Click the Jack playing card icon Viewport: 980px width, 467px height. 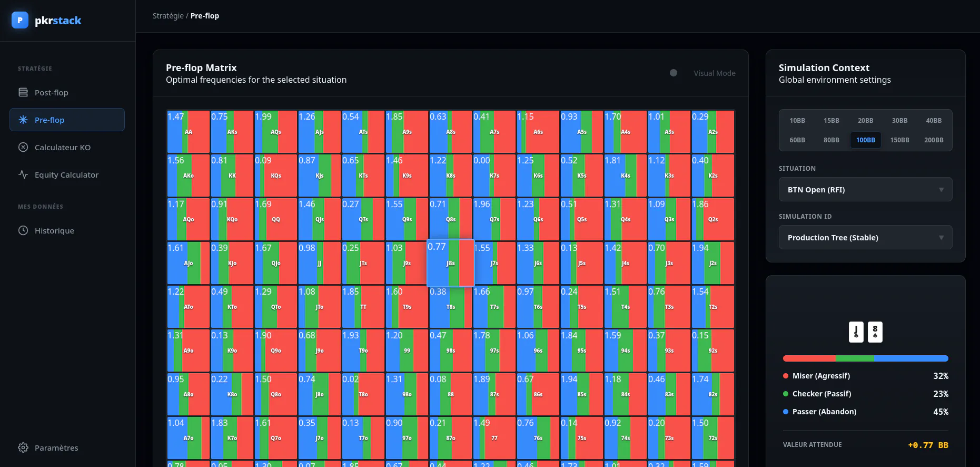856,332
